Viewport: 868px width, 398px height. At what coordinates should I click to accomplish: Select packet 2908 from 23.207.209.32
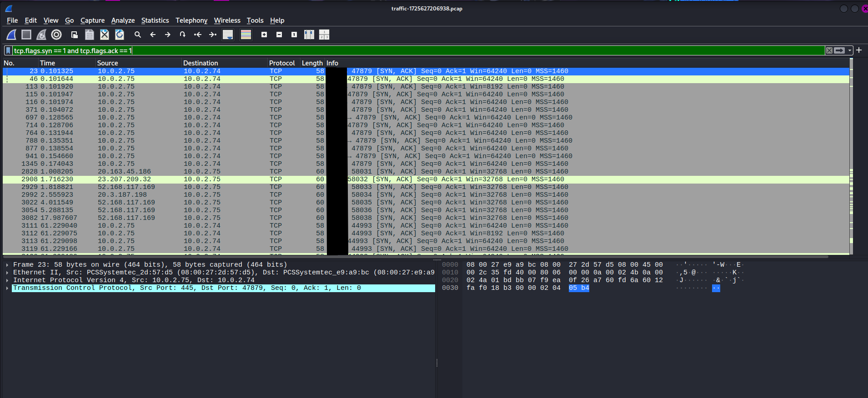(x=426, y=179)
